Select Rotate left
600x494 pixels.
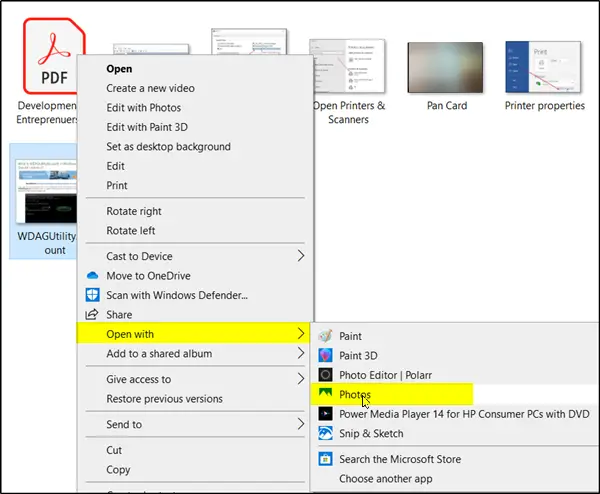pos(195,231)
